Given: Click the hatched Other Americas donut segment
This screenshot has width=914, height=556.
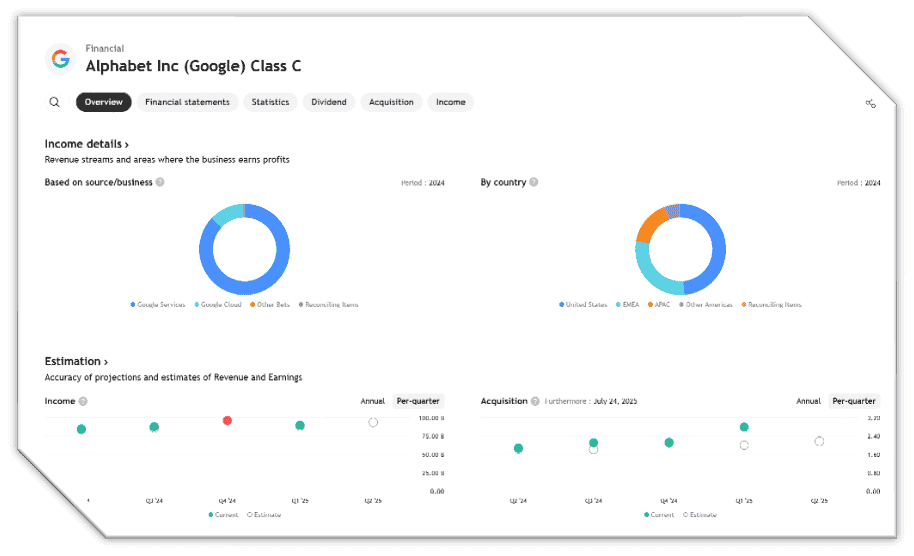Looking at the screenshot, I should coord(673,211).
